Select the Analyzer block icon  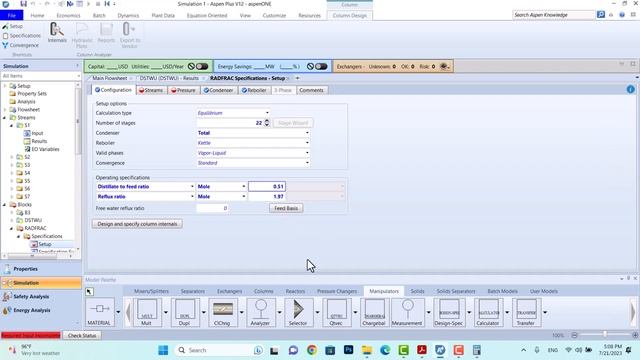click(x=260, y=312)
